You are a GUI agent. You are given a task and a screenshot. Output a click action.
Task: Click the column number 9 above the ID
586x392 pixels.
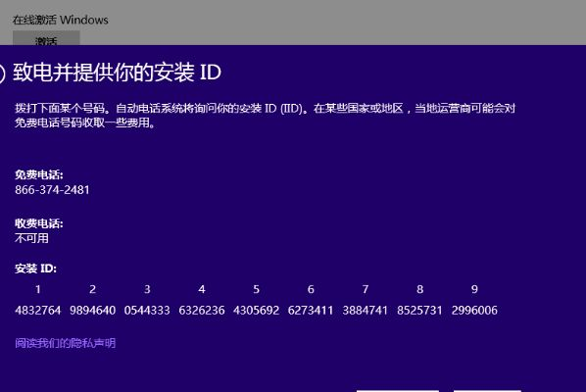tap(474, 289)
